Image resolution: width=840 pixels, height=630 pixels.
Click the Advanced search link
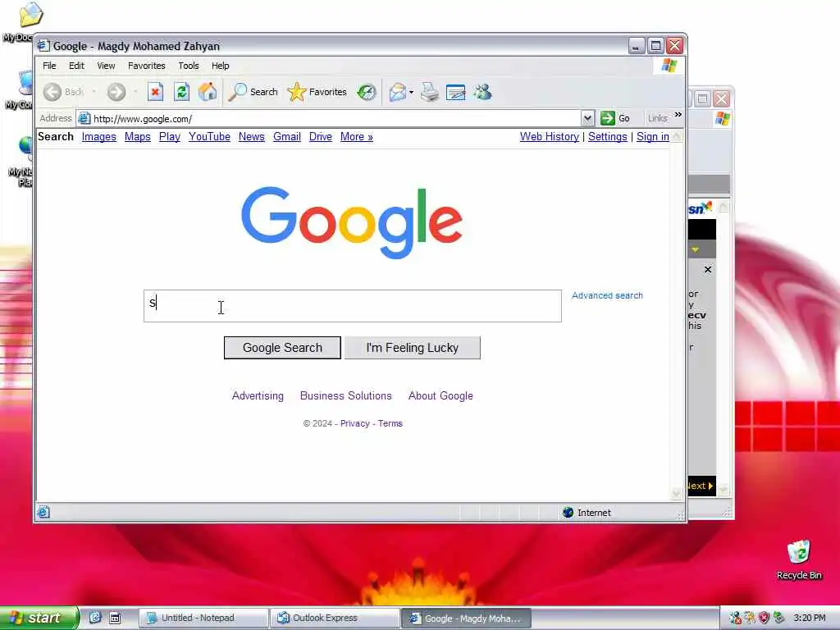[608, 295]
